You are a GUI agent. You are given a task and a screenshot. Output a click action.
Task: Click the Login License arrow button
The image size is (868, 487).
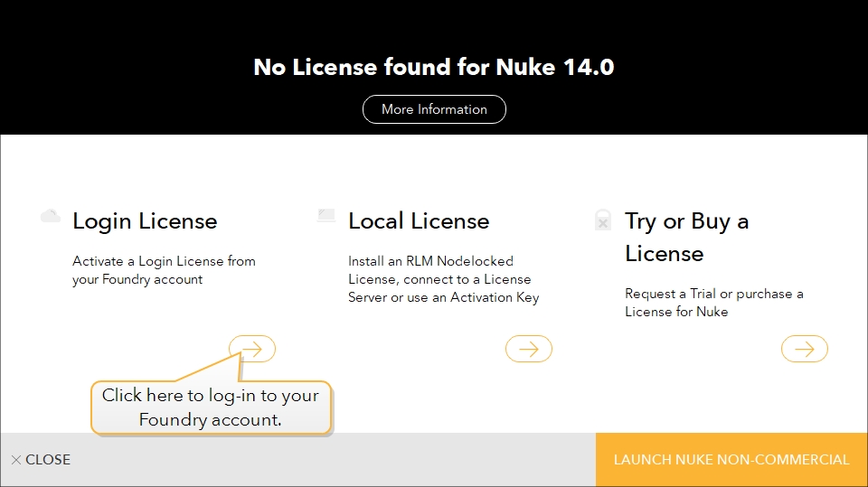[x=252, y=349]
